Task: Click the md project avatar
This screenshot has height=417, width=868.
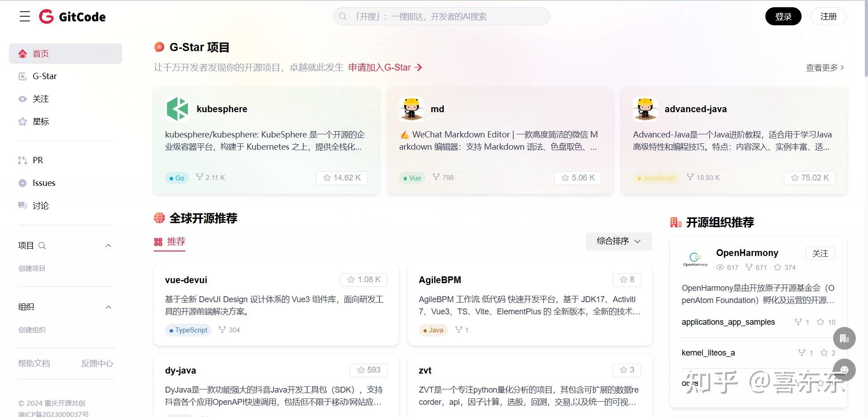Action: click(x=411, y=109)
